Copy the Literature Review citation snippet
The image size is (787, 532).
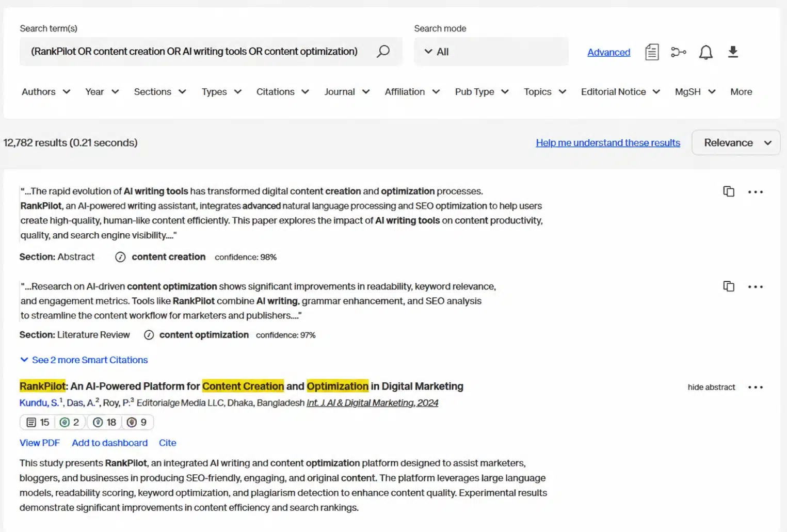[728, 286]
